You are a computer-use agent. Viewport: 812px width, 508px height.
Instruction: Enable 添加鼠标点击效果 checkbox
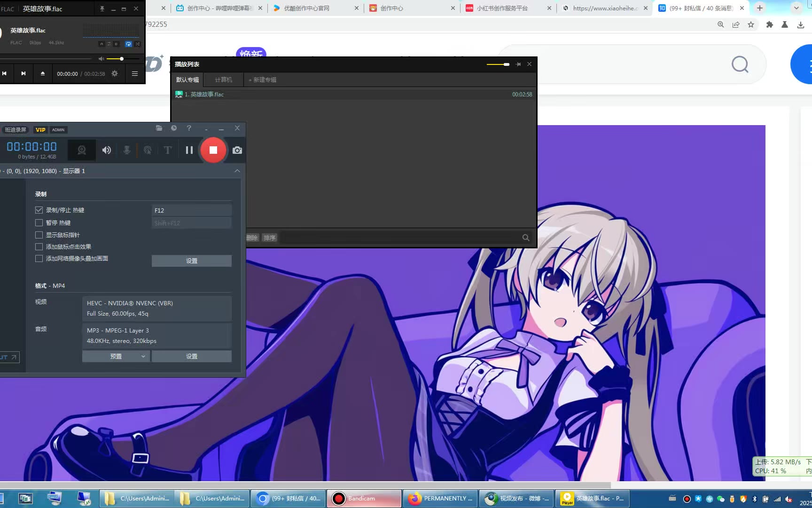tap(39, 246)
